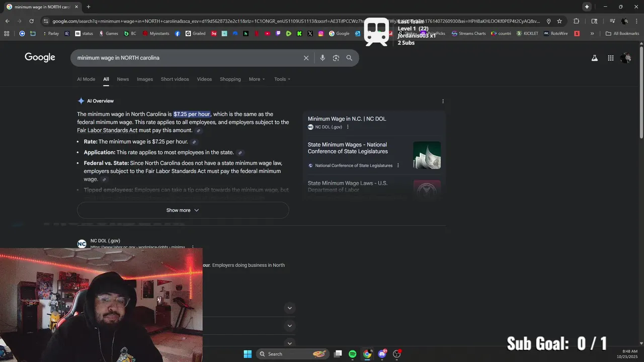Go to the Google home logo
The image size is (644, 362).
click(x=40, y=57)
